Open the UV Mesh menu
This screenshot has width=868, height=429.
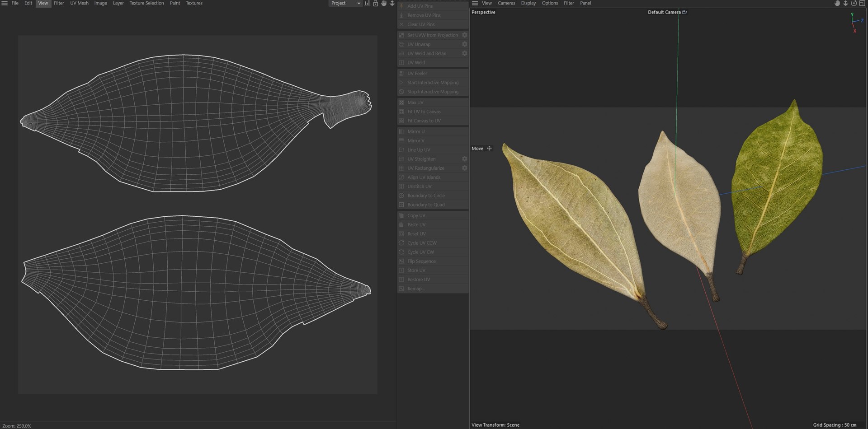(79, 3)
